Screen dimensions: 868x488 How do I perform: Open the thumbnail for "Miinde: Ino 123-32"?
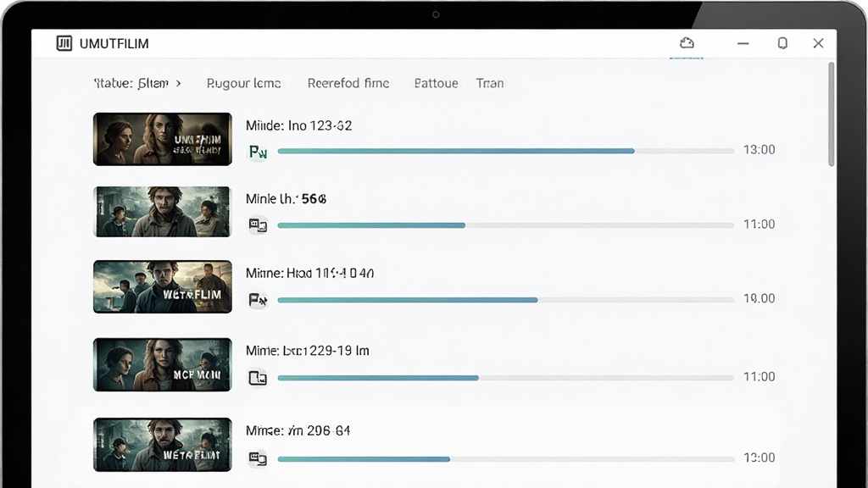click(x=162, y=140)
